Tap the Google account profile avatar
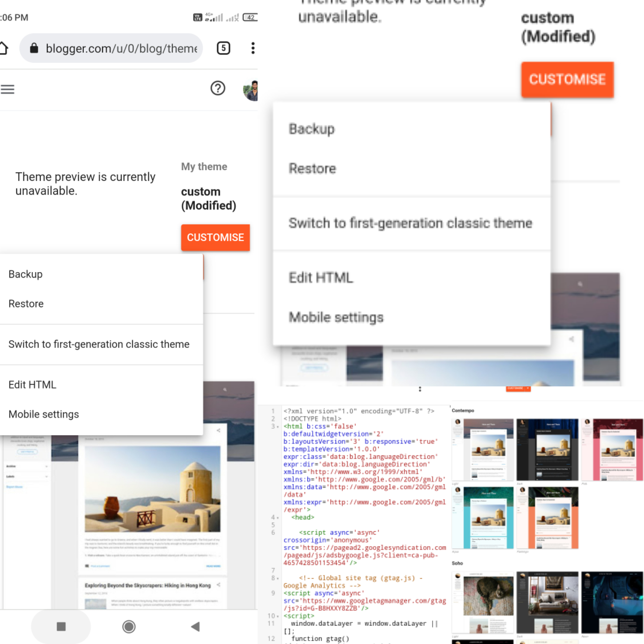Viewport: 644px width, 644px height. point(251,91)
